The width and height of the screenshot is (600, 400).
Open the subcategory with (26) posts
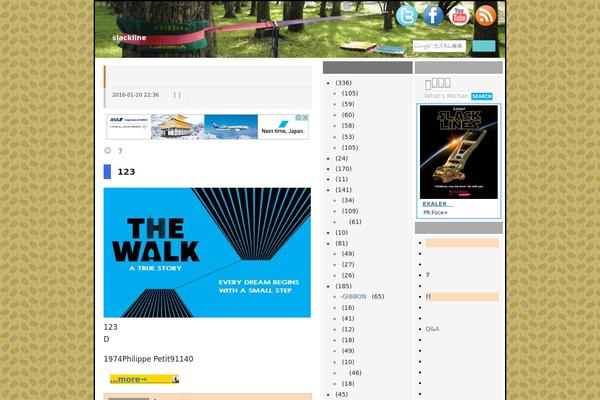click(348, 275)
